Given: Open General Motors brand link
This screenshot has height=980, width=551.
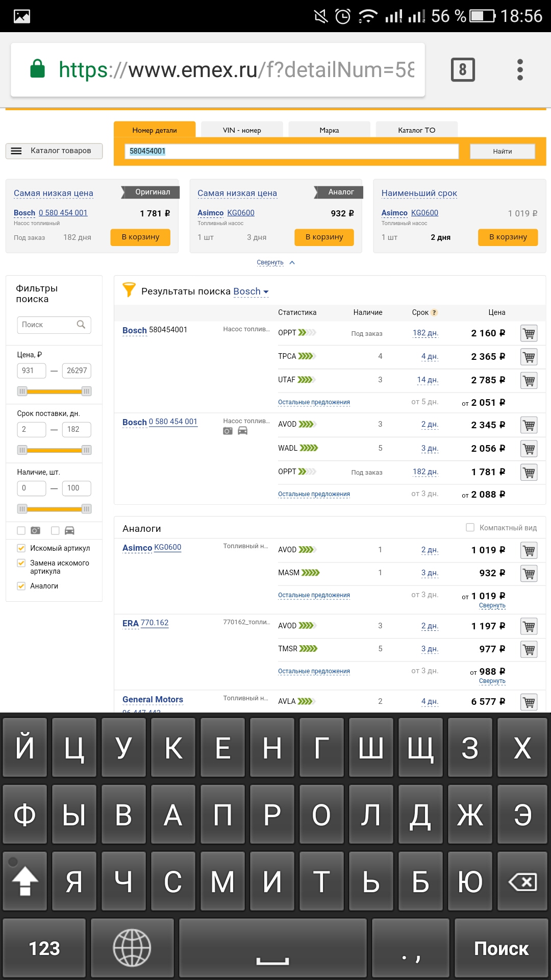Looking at the screenshot, I should click(153, 699).
